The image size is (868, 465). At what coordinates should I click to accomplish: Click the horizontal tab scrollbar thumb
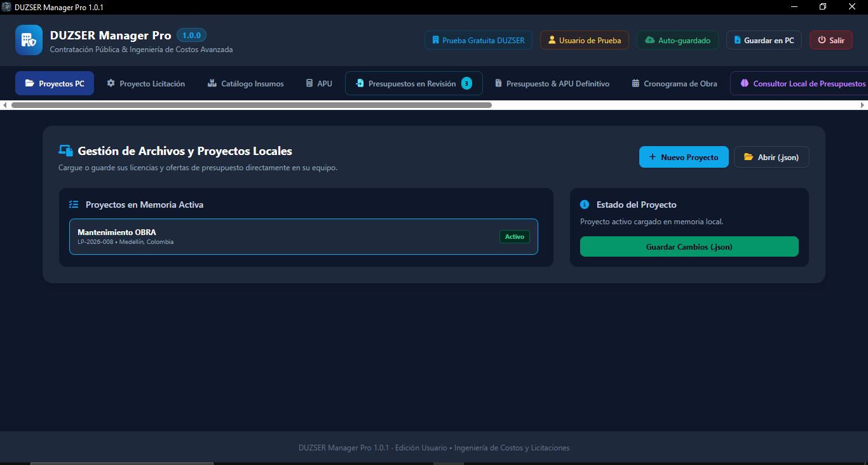(252, 105)
